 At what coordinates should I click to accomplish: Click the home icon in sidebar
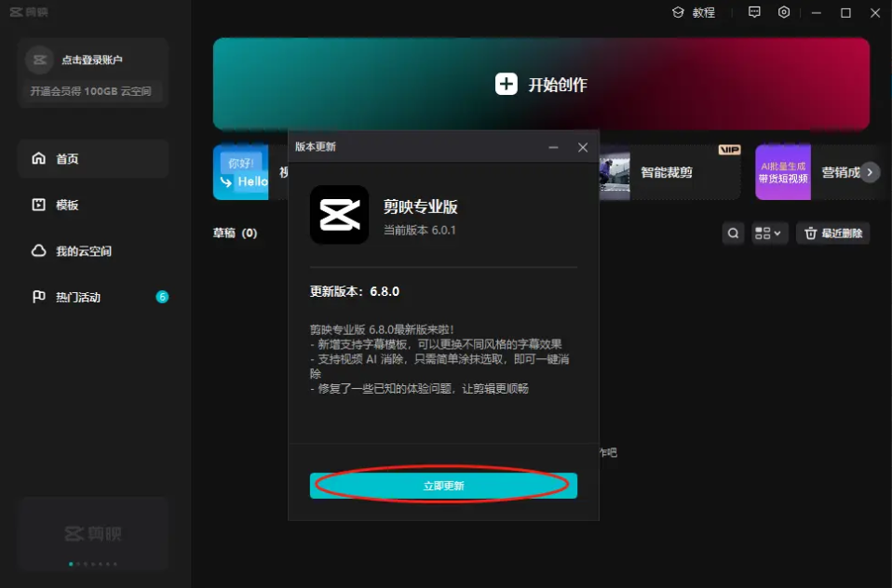[39, 158]
